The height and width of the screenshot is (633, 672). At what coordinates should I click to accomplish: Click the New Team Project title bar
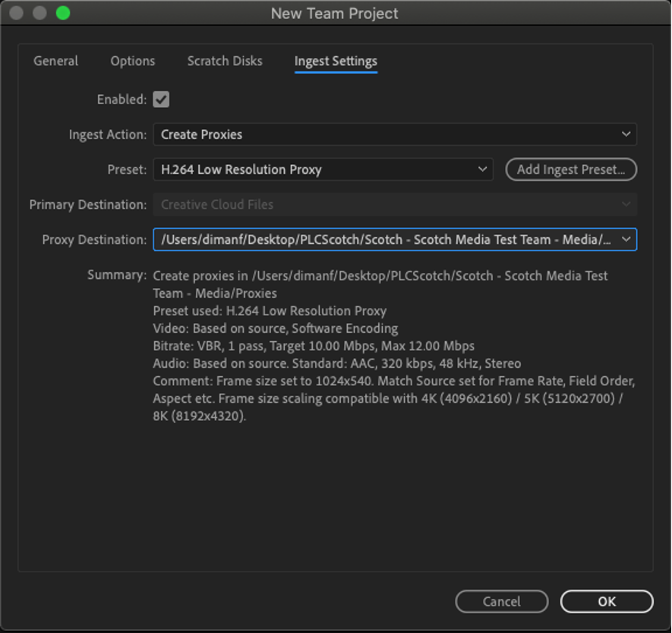(x=335, y=13)
